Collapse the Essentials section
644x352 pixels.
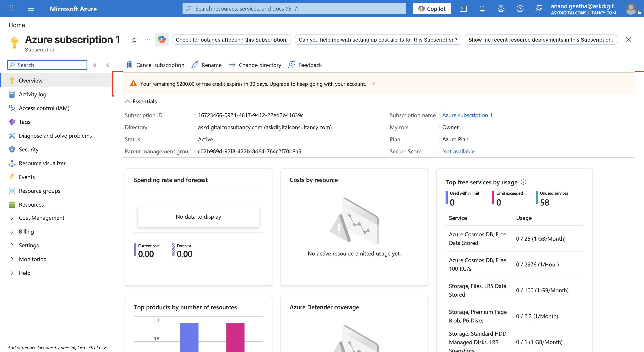pos(141,101)
